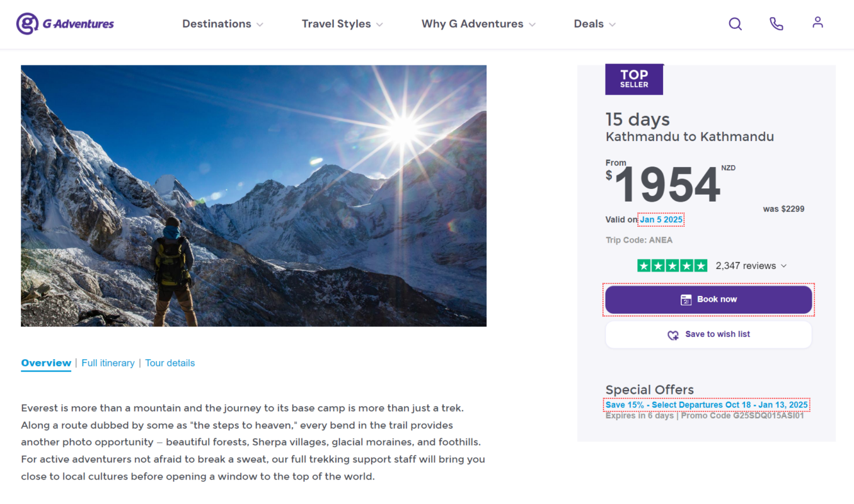Viewport: 854px width, 504px height.
Task: Click the Top Seller badge
Action: pos(634,79)
